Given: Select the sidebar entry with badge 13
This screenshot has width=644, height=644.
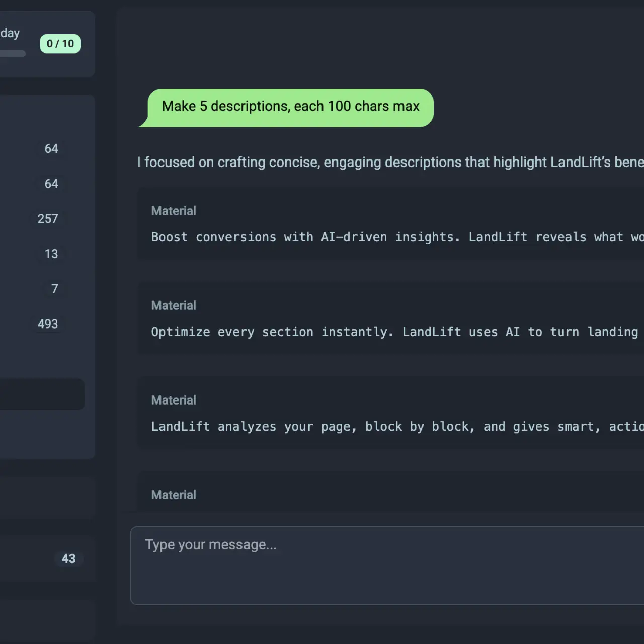Looking at the screenshot, I should 51,254.
